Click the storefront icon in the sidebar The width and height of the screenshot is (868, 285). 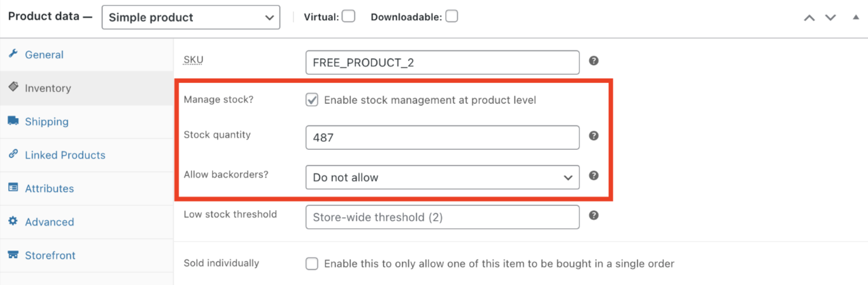(x=13, y=255)
